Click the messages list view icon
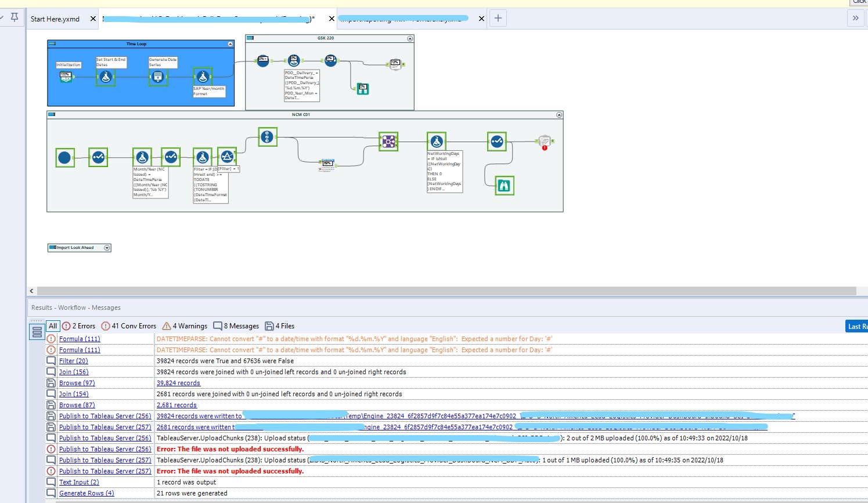The image size is (868, 503). (37, 332)
